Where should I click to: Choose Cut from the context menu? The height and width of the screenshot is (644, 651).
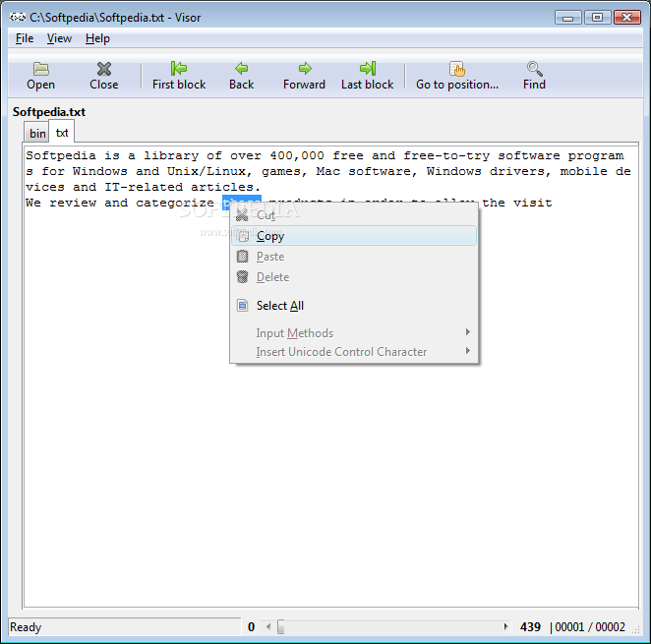pos(354,215)
